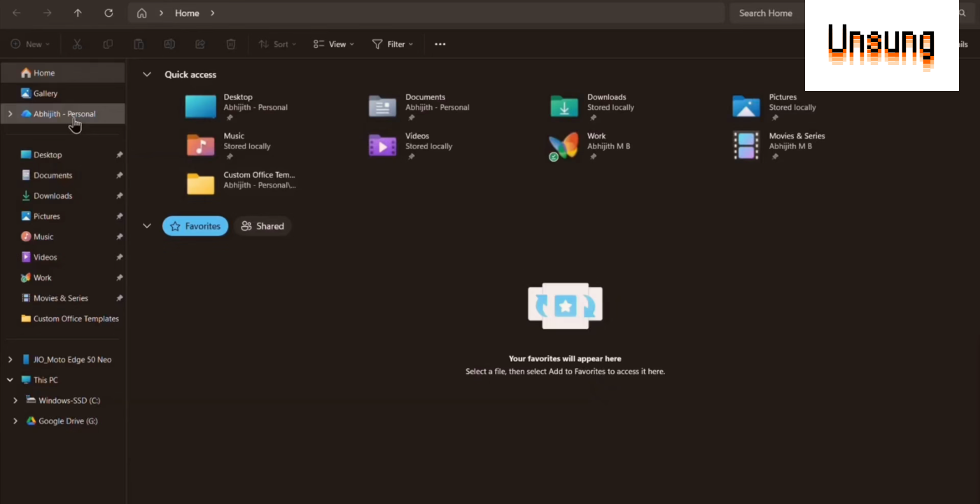Unpin the Downloads entry in the sidebar
Image resolution: width=980 pixels, height=504 pixels.
[x=119, y=195]
